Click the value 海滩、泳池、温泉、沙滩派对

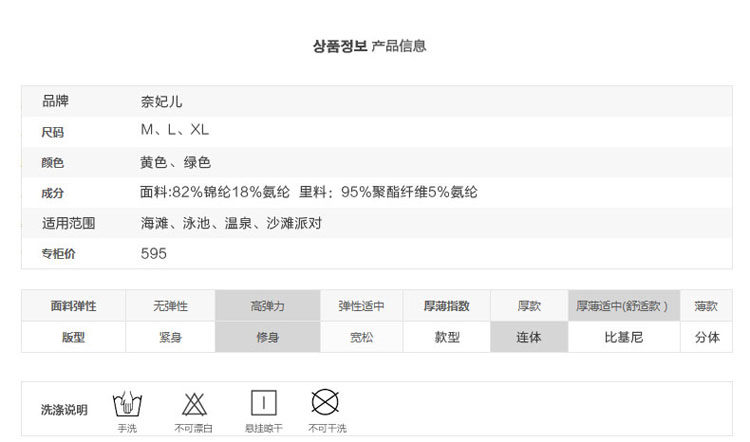(x=231, y=223)
